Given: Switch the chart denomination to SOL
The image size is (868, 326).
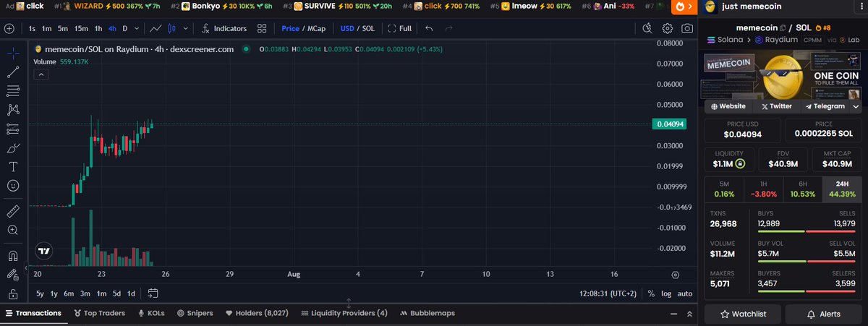Looking at the screenshot, I should pyautogui.click(x=368, y=29).
